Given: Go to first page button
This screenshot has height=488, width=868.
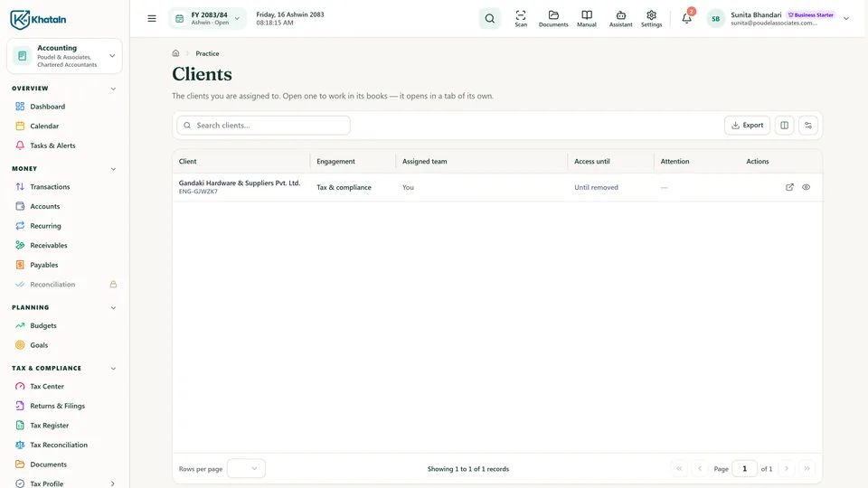Looking at the screenshot, I should coord(679,469).
